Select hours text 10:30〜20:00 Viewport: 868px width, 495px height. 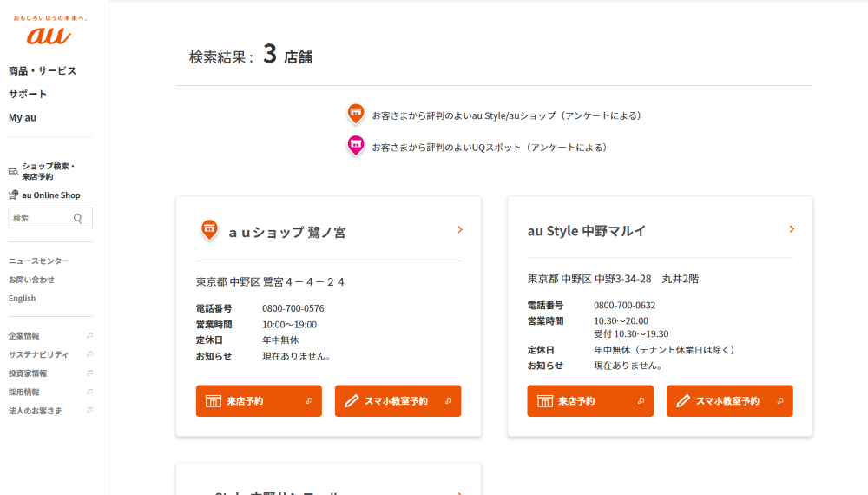tap(621, 320)
